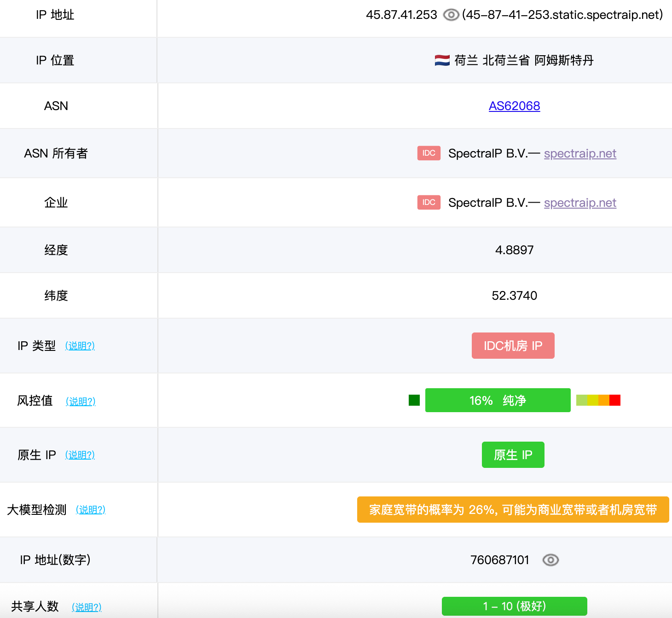Image resolution: width=672 pixels, height=618 pixels.
Task: Click the Netherlands flag icon
Action: 442,60
